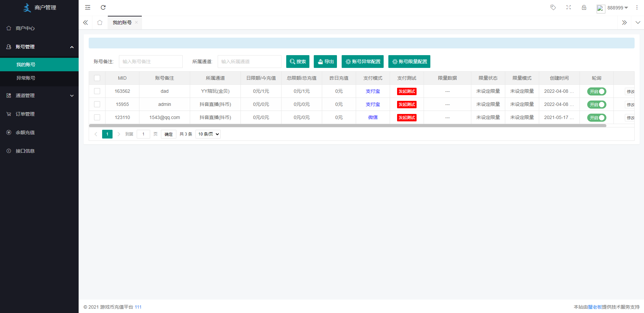Enable the select-all checkbox in table header
Screen dimensions: 644x313
click(x=97, y=78)
